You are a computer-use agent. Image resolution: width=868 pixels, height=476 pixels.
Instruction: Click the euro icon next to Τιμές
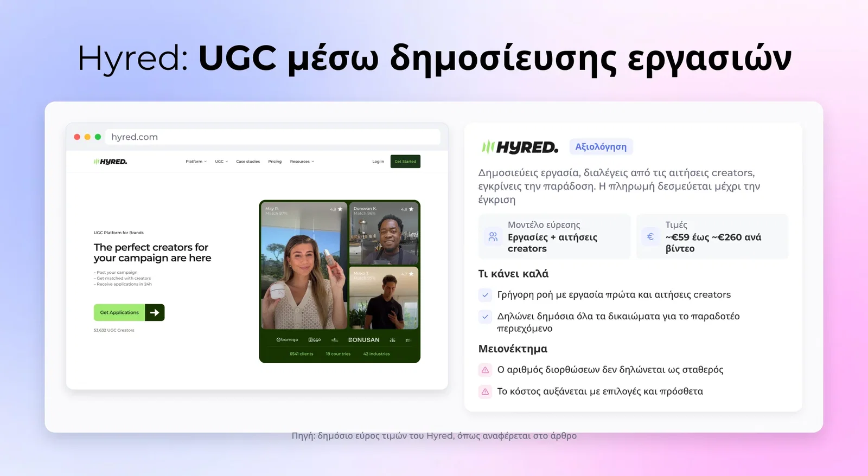650,236
